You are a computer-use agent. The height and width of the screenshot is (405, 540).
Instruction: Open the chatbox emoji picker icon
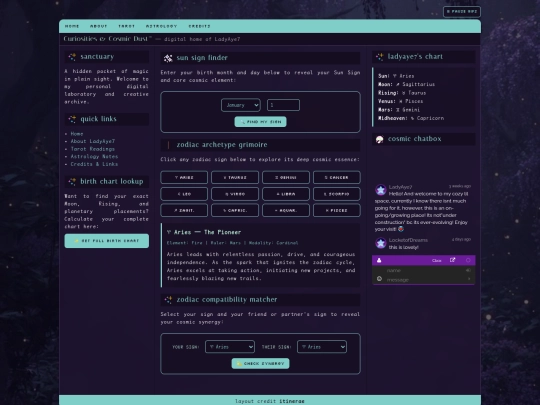(379, 279)
